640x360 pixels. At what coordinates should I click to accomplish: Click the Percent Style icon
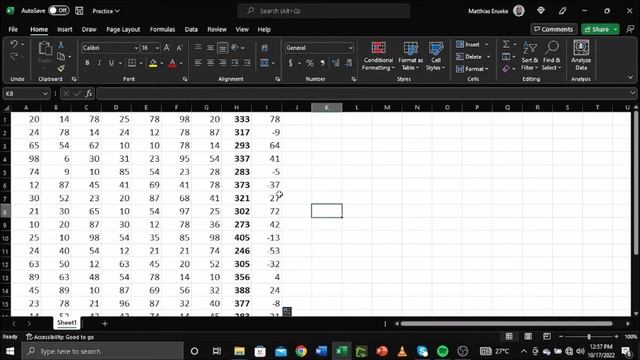[310, 63]
